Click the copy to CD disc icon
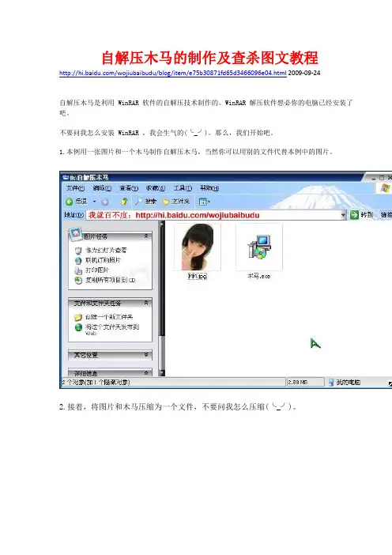This screenshot has height=555, width=392. [78, 281]
